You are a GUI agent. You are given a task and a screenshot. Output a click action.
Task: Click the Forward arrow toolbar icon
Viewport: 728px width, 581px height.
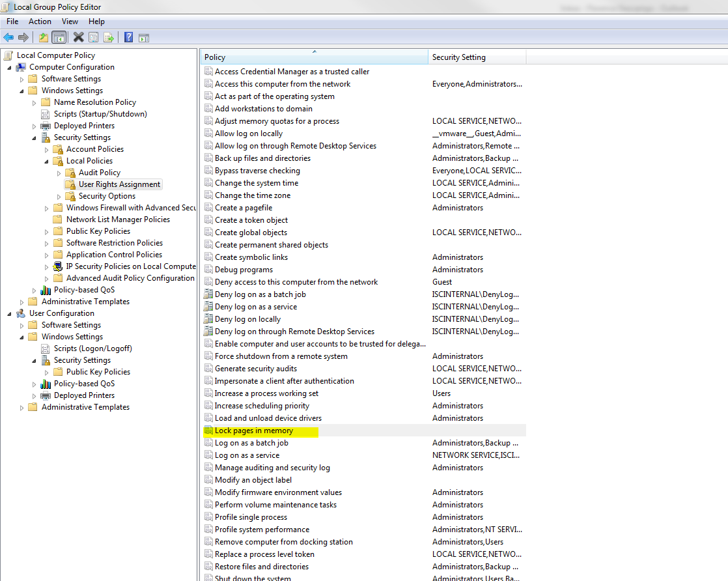click(x=23, y=38)
